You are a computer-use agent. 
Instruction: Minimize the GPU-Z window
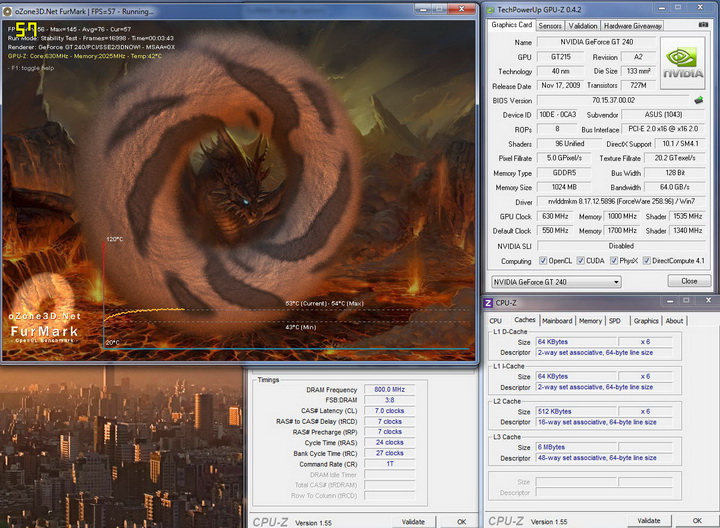[x=661, y=8]
